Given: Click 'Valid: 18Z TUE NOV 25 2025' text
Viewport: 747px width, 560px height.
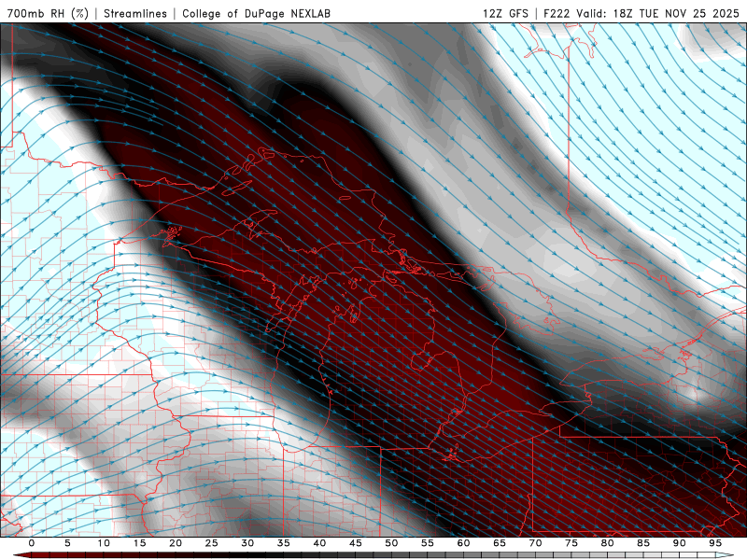Looking at the screenshot, I should click(657, 13).
